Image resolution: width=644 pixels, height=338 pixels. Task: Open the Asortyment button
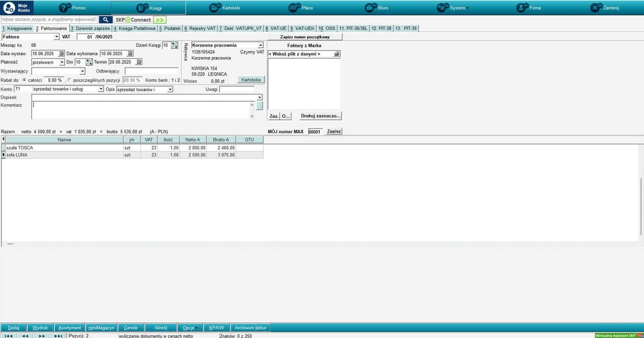(69, 327)
